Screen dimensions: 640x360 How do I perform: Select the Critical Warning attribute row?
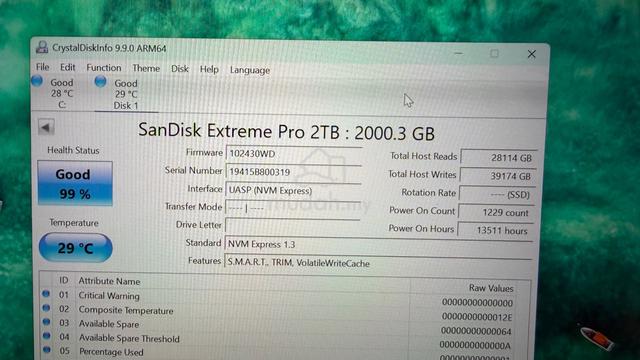click(278, 298)
